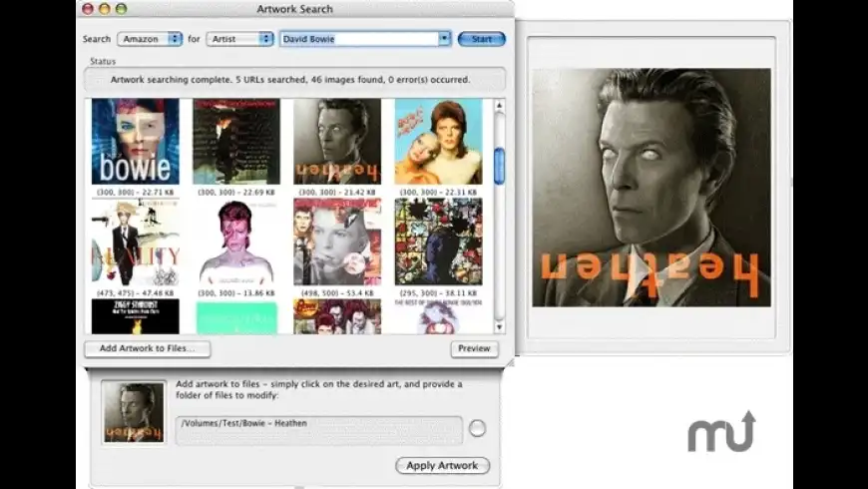Viewport: 868px width, 489px height.
Task: Minimize the Artwork Search window
Action: point(104,9)
